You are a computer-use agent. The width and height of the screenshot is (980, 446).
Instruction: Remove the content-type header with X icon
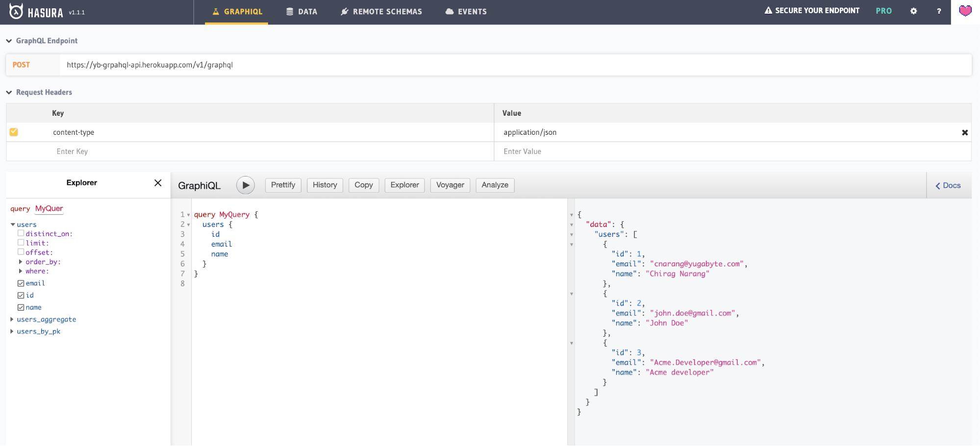(964, 133)
